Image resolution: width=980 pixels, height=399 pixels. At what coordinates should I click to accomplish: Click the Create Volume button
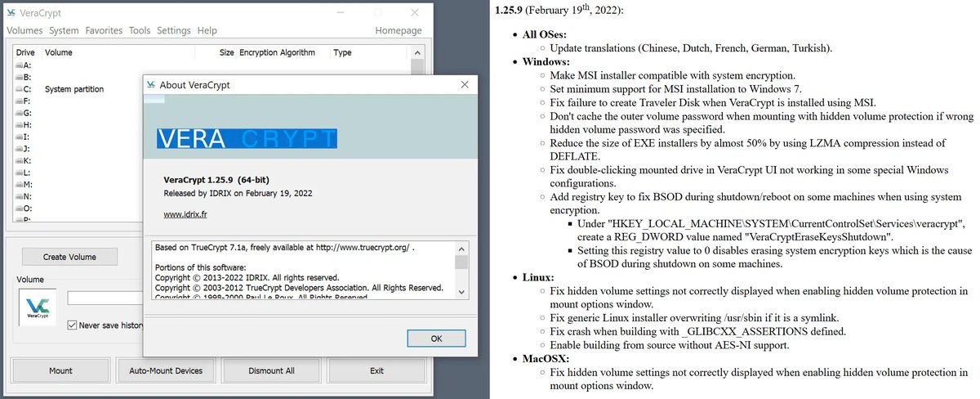pos(69,257)
